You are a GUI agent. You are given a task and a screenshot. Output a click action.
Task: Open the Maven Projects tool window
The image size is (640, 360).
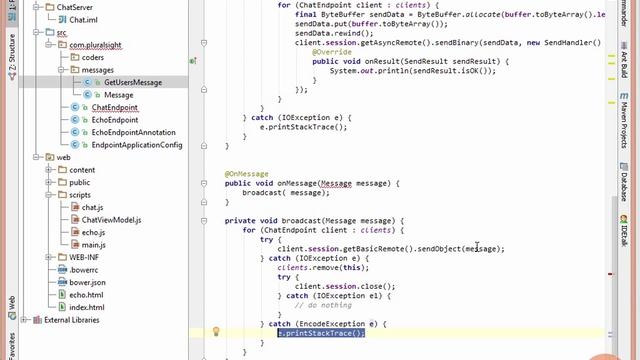click(x=624, y=120)
